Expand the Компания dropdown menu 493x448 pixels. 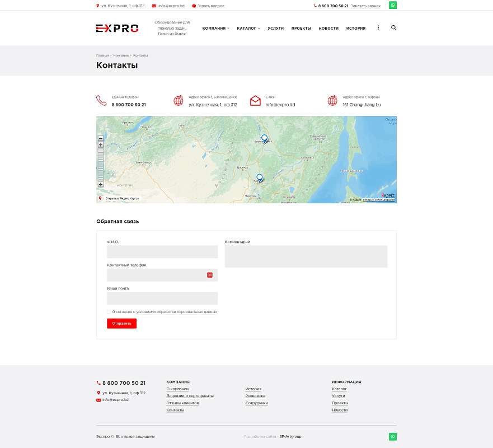tap(215, 28)
